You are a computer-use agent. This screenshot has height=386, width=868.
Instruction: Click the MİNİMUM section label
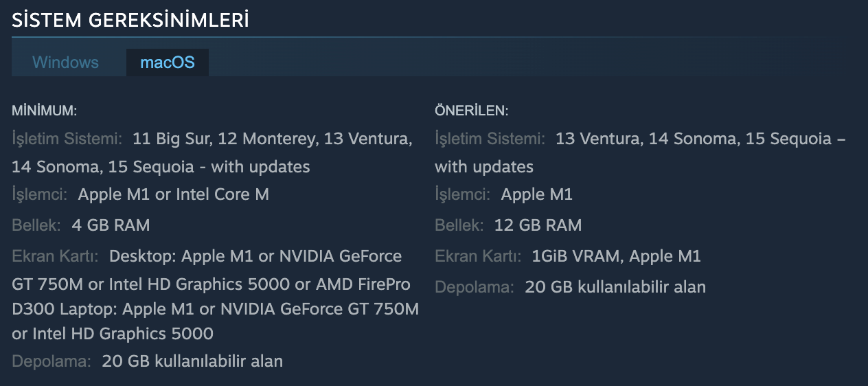point(45,111)
